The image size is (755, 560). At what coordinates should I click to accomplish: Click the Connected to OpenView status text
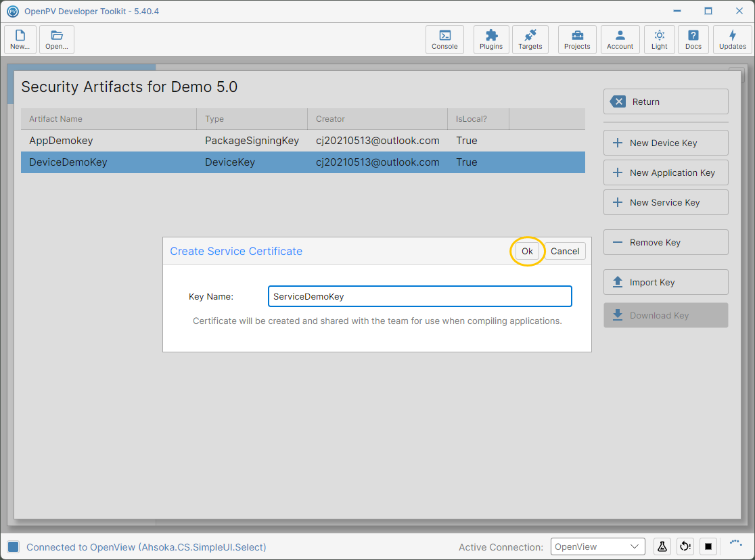[146, 547]
